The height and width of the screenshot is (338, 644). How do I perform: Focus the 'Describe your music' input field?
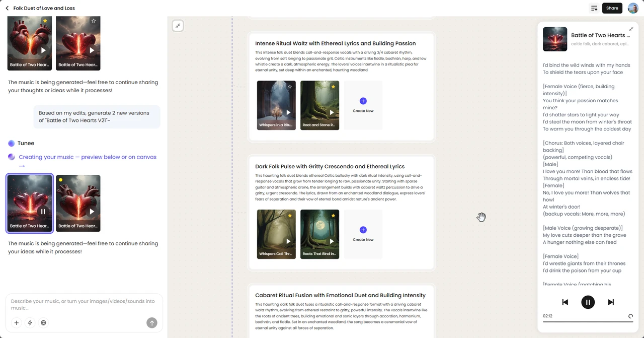pos(84,305)
